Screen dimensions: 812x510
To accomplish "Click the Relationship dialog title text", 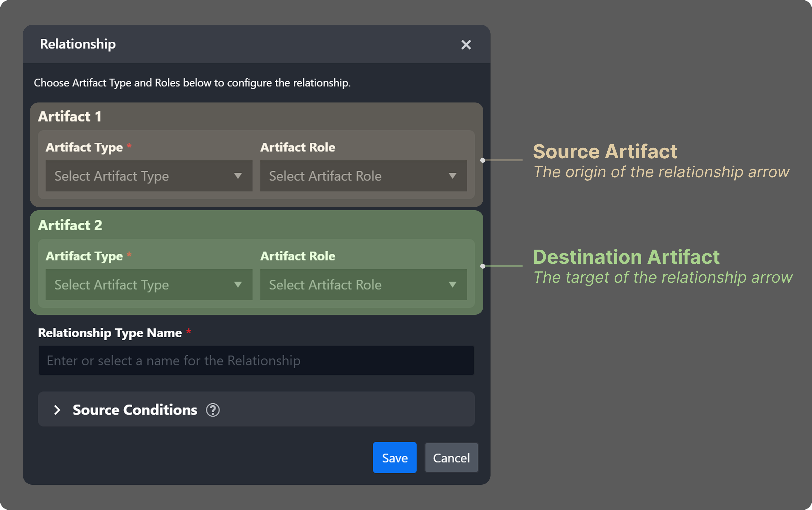I will coord(78,44).
